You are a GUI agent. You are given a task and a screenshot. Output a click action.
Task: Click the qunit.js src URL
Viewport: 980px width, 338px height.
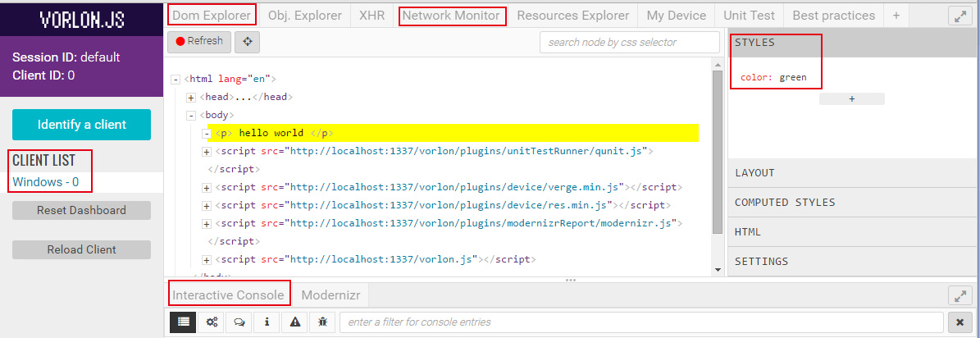point(467,151)
